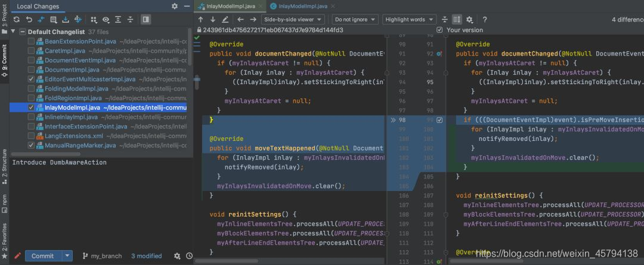Open the my_branch branch selector
The image size is (644, 265).
pyautogui.click(x=102, y=255)
